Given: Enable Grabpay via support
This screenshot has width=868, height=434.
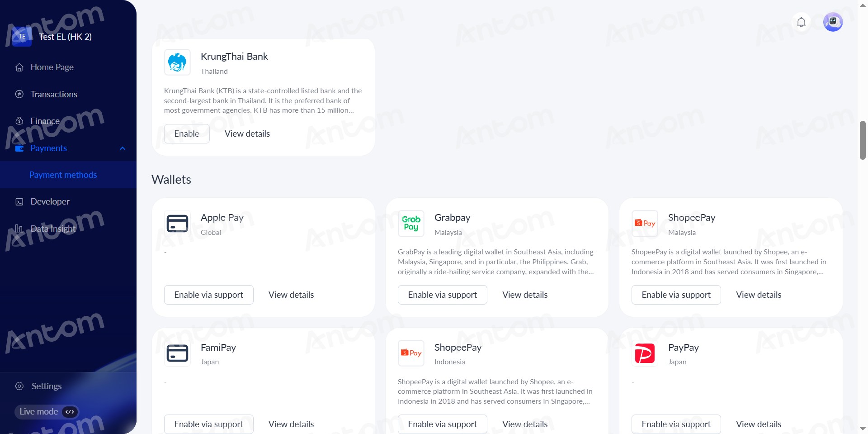Looking at the screenshot, I should pos(442,295).
